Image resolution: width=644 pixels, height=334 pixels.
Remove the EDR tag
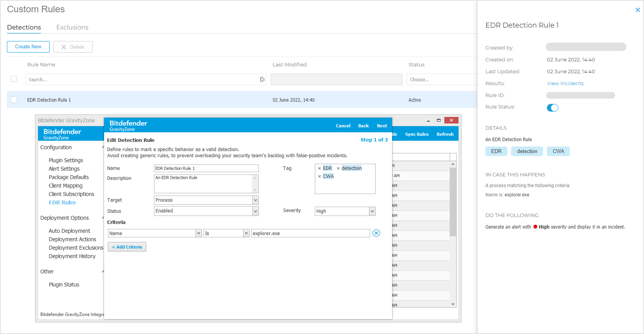[320, 168]
